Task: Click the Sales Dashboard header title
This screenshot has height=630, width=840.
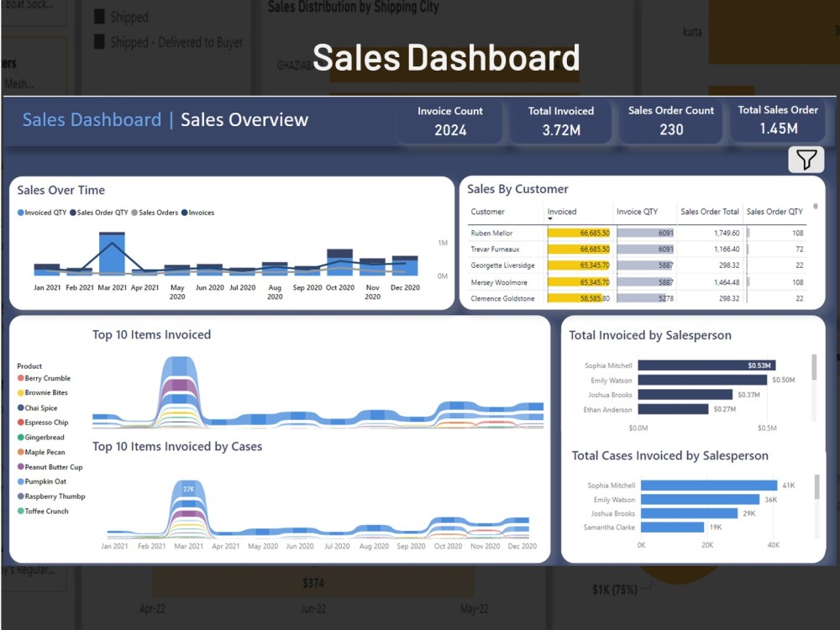Action: coord(91,120)
